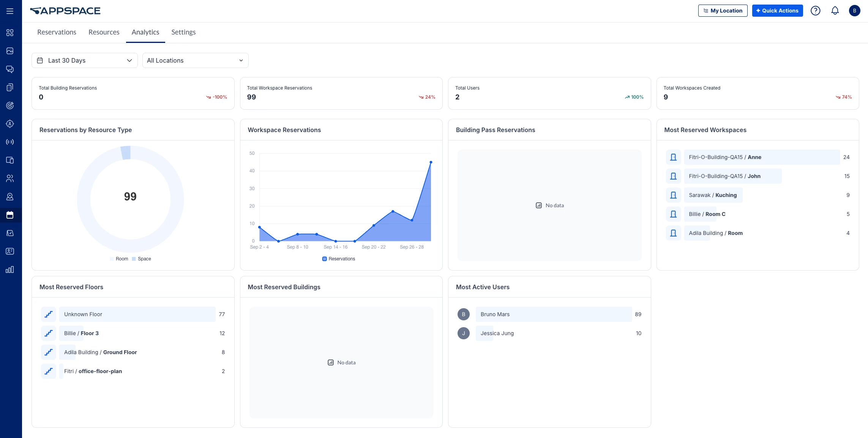The image size is (868, 438).
Task: Expand the Last 30 Days dropdown
Action: (x=84, y=60)
